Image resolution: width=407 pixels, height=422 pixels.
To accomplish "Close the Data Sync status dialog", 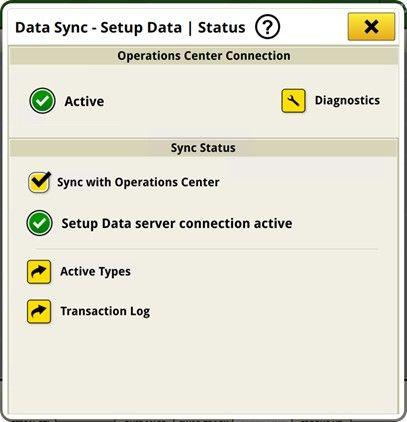I will (371, 27).
